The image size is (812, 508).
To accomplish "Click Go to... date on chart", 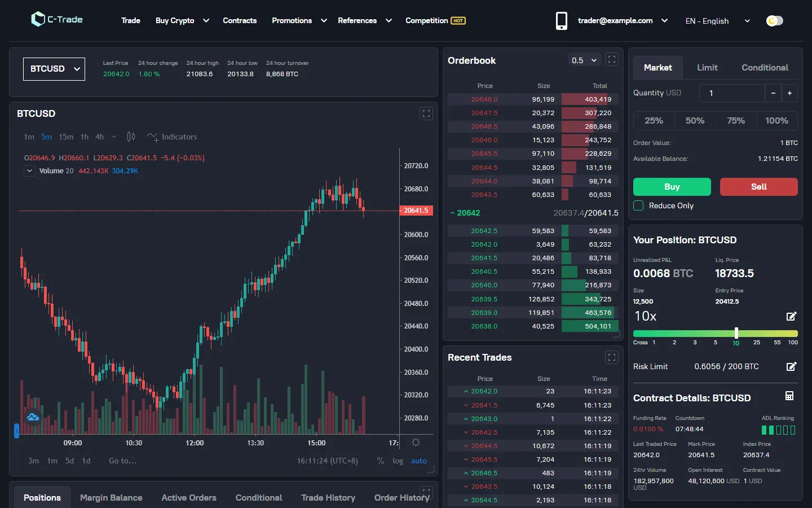I will 123,461.
